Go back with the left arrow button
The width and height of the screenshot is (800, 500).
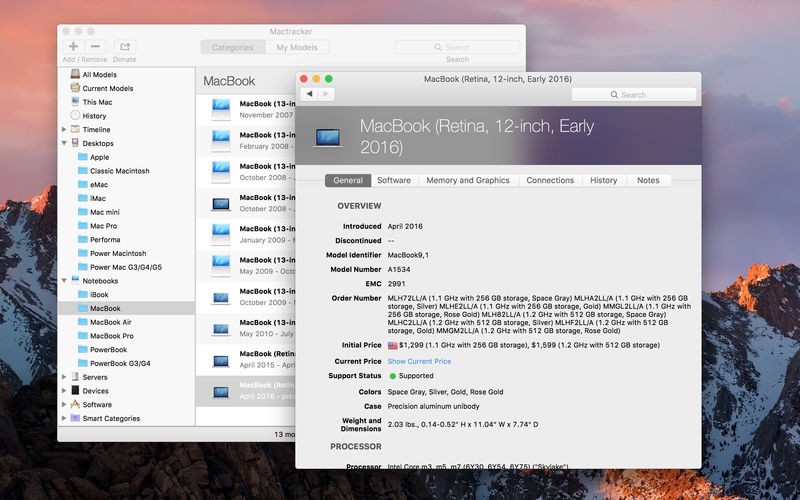pos(309,94)
